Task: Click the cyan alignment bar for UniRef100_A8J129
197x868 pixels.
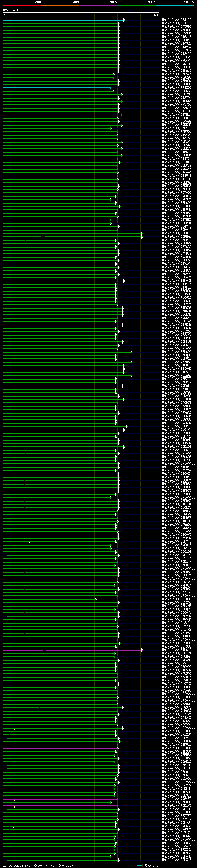Action: pyautogui.click(x=64, y=20)
